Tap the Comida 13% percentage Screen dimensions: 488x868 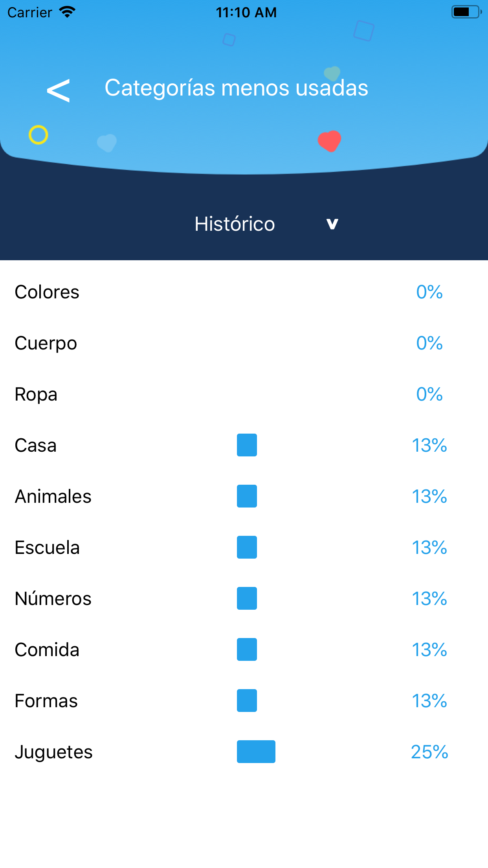coord(429,650)
